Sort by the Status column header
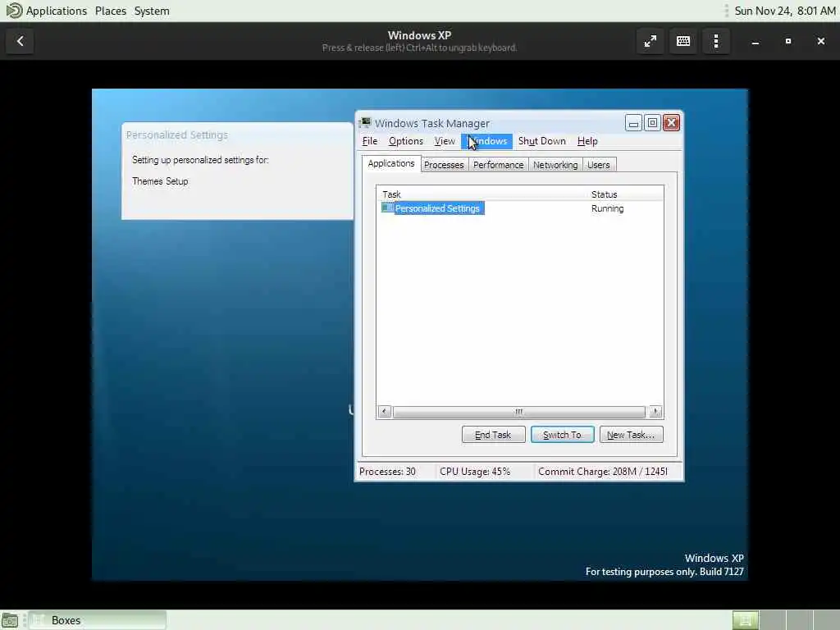The height and width of the screenshot is (630, 840). click(624, 194)
